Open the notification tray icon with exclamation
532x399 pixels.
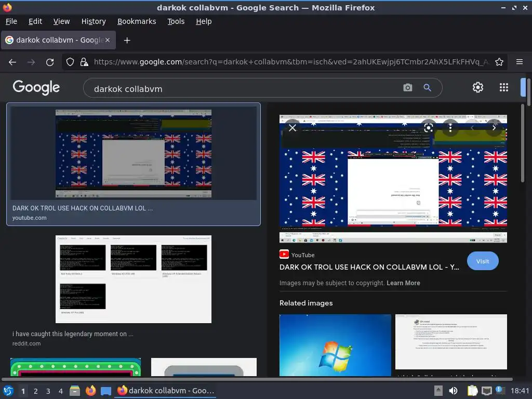tap(500, 390)
